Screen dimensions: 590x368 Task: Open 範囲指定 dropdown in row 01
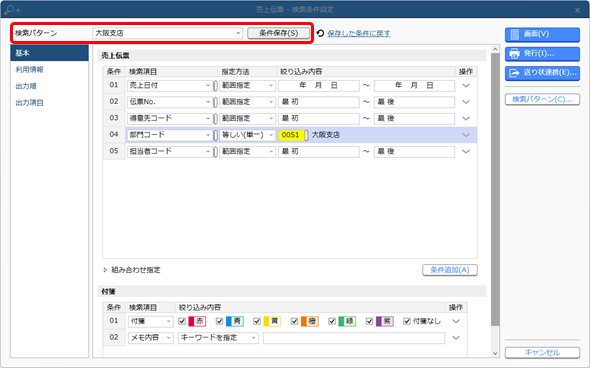(247, 85)
